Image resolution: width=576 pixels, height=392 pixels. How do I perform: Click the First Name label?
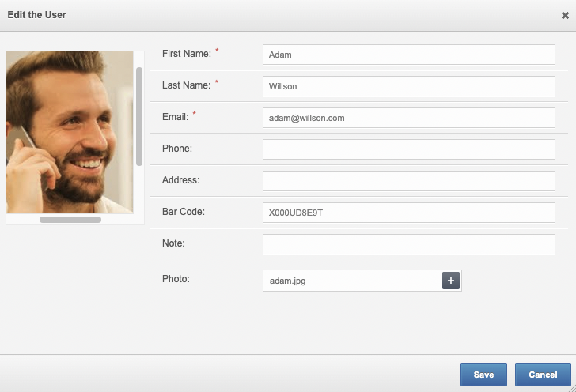[187, 54]
